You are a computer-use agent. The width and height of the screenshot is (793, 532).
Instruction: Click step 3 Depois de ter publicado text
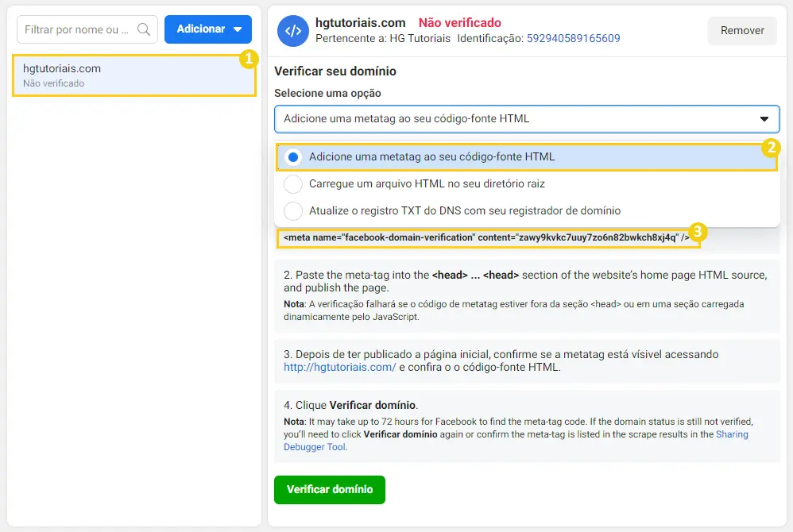click(x=501, y=360)
